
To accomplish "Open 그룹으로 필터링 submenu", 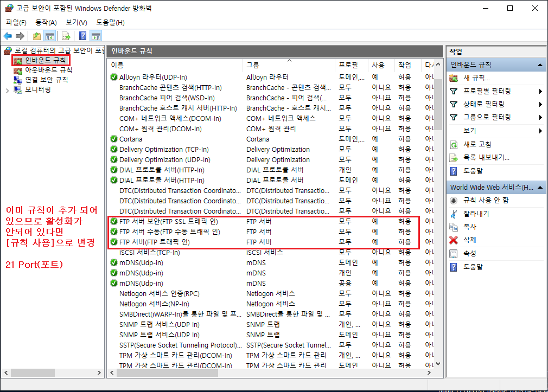I will [487, 117].
